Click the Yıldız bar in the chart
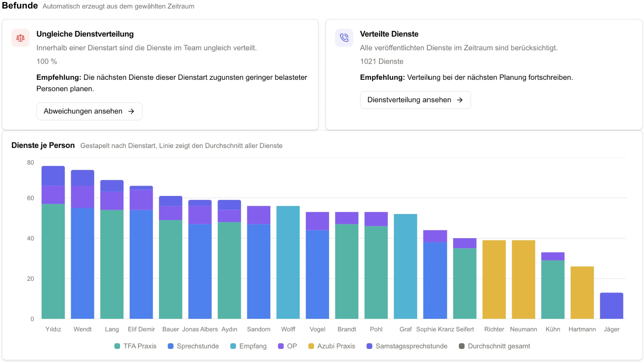This screenshot has height=362, width=644. click(x=53, y=242)
